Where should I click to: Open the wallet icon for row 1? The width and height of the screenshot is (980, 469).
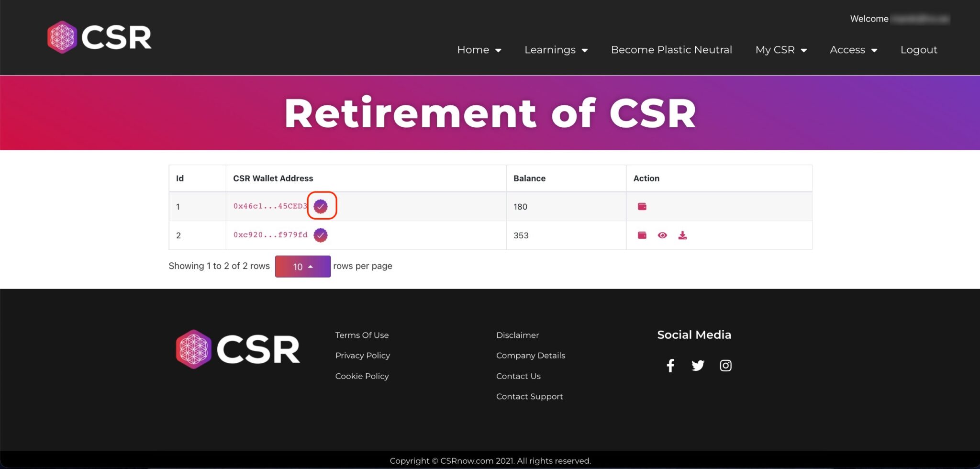(x=642, y=206)
